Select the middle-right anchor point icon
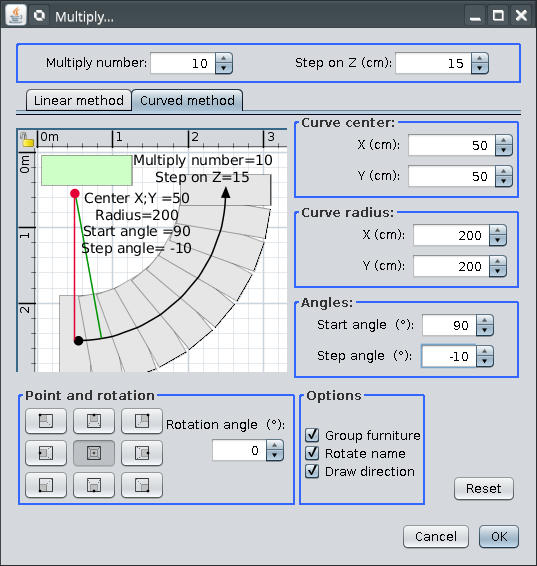The width and height of the screenshot is (537, 566). click(142, 453)
